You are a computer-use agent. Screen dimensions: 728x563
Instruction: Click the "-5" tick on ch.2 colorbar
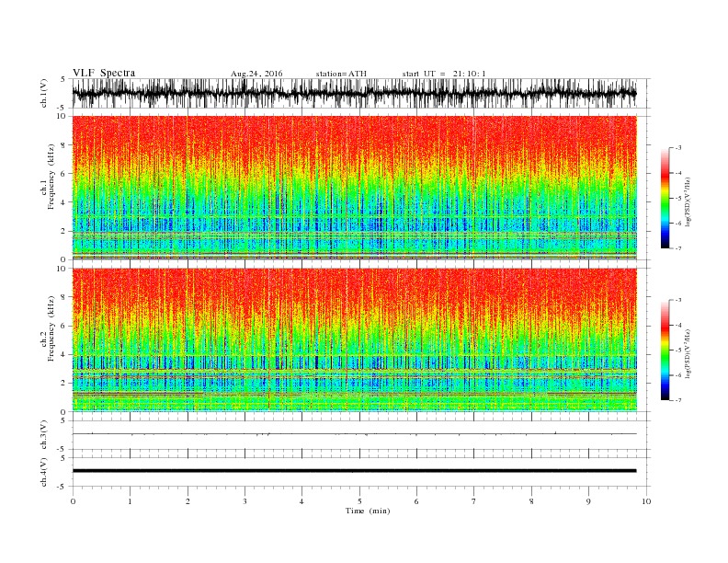click(x=678, y=350)
